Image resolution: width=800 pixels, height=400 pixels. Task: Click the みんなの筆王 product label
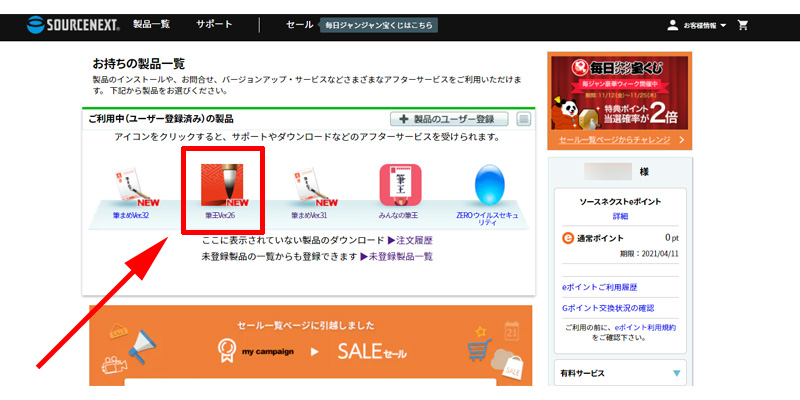coord(398,216)
